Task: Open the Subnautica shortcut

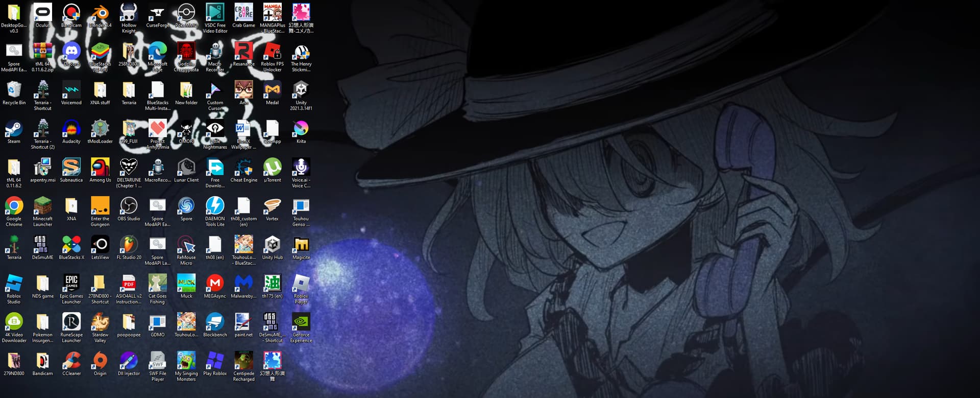Action: 71,167
